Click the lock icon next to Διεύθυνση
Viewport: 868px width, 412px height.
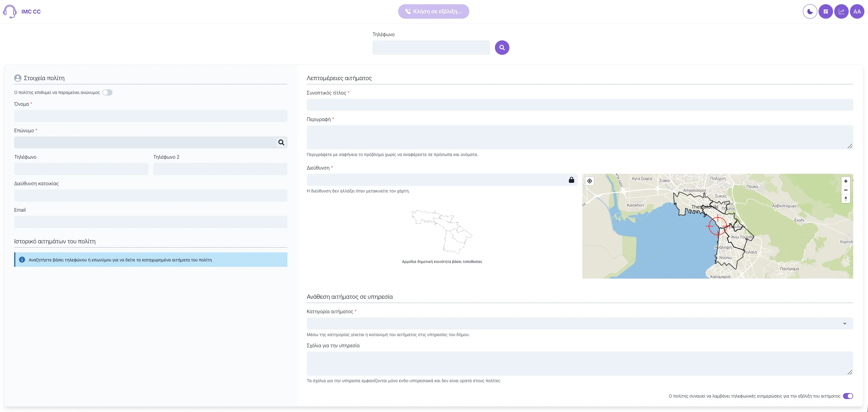coord(572,179)
